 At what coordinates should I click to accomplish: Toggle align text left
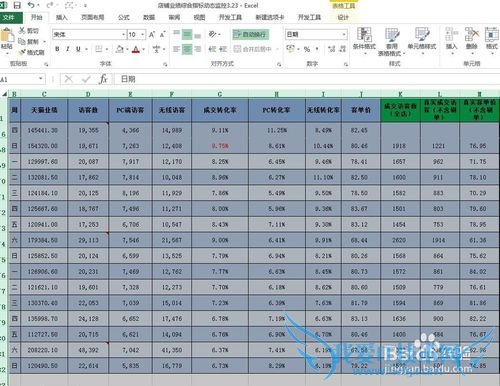(x=177, y=49)
